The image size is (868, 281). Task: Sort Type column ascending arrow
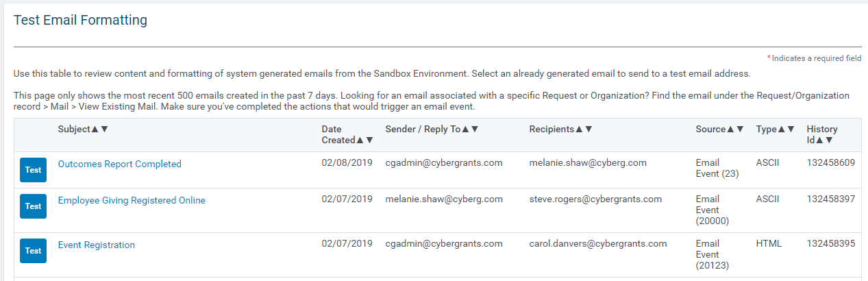tap(782, 129)
